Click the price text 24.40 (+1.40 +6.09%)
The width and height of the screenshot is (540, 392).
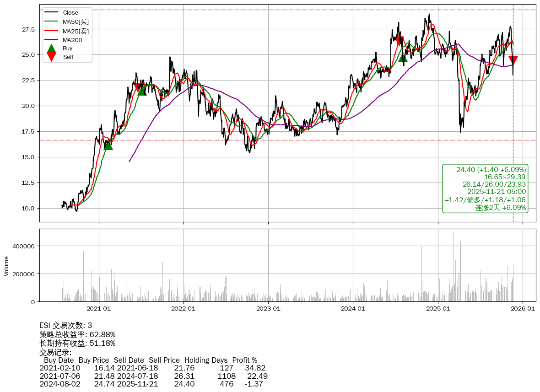(491, 170)
